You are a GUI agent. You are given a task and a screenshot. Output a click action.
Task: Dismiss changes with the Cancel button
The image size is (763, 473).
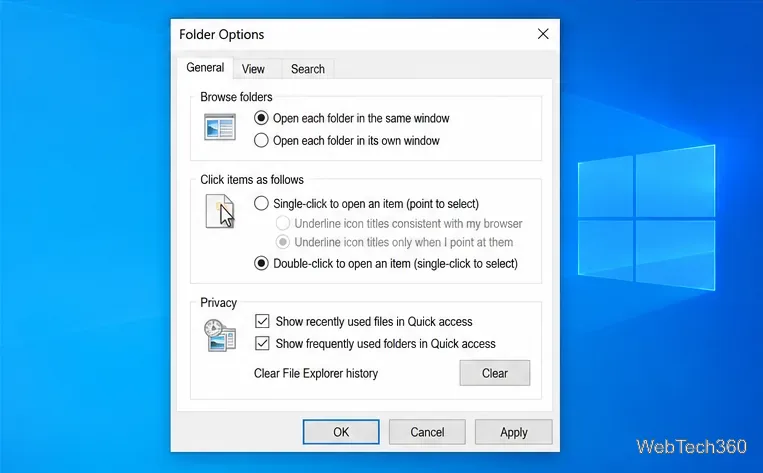[427, 432]
